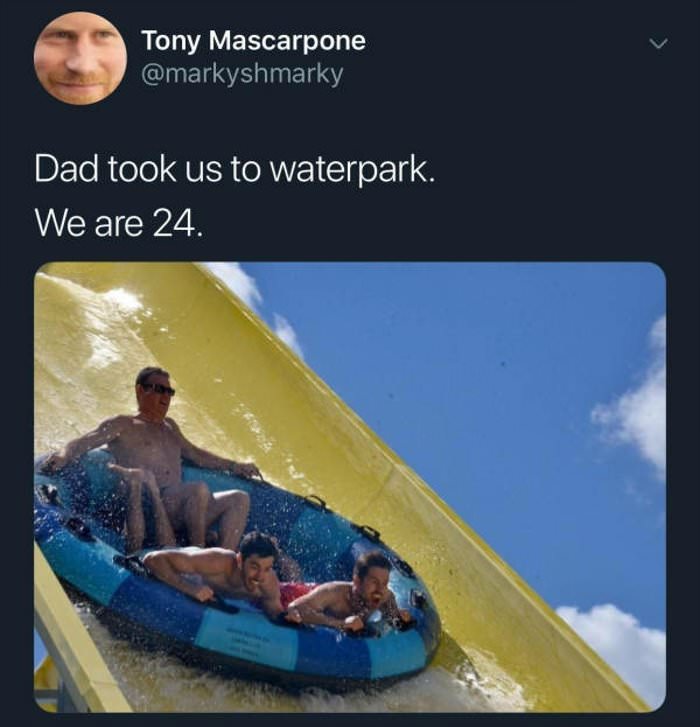Select the "We are 24." text line
This screenshot has height=727, width=700.
point(119,224)
